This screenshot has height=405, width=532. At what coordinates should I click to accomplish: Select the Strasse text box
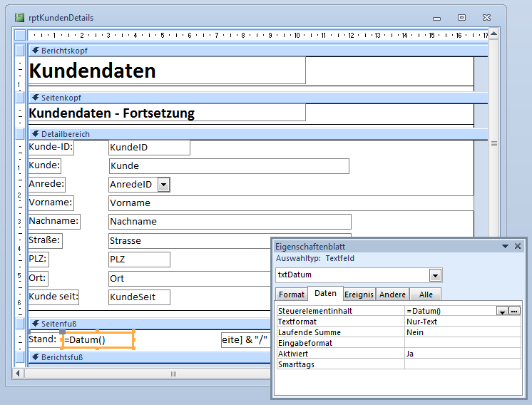189,241
